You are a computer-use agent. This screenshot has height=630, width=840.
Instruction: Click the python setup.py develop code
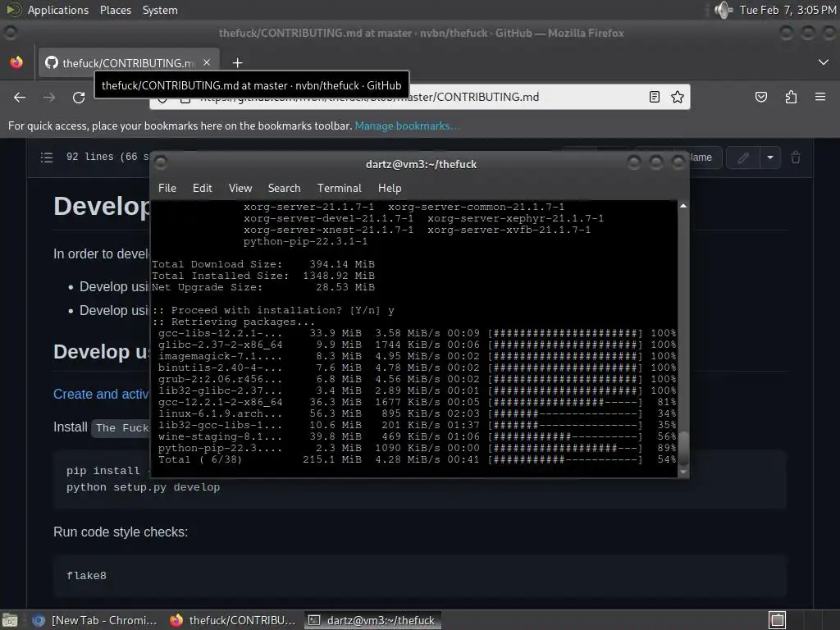pyautogui.click(x=143, y=487)
